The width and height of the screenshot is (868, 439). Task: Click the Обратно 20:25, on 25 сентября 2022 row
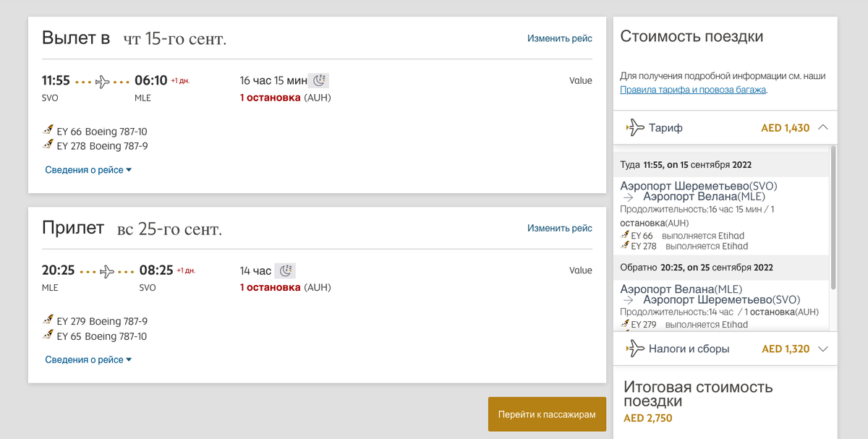tap(722, 268)
